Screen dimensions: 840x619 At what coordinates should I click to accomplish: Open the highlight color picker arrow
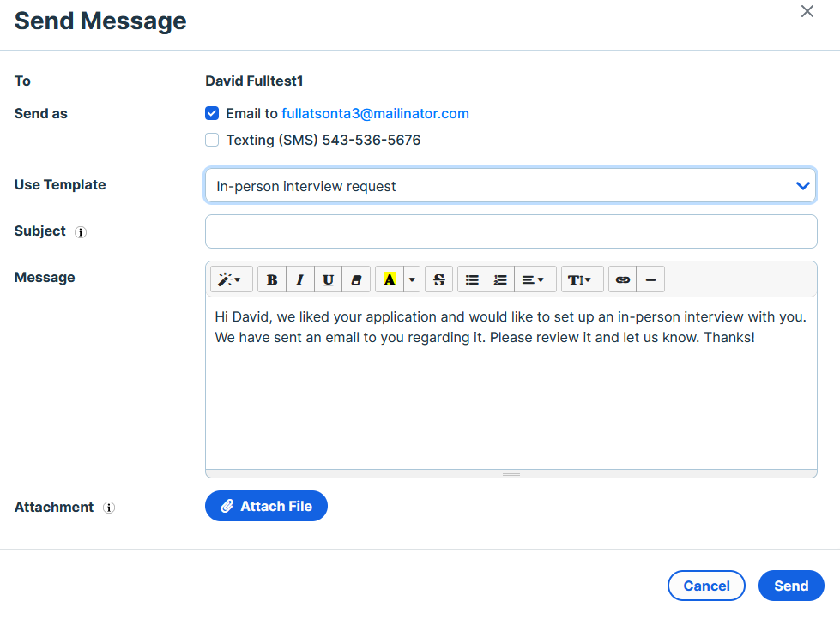tap(412, 279)
